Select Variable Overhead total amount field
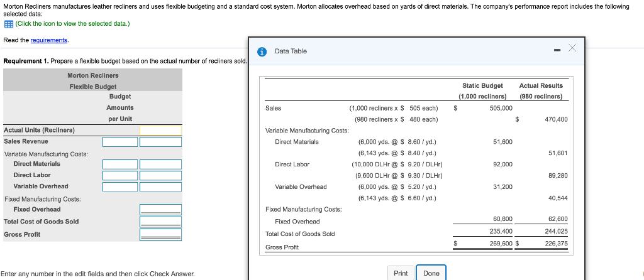Image resolution: width=644 pixels, height=280 pixels. 160,186
